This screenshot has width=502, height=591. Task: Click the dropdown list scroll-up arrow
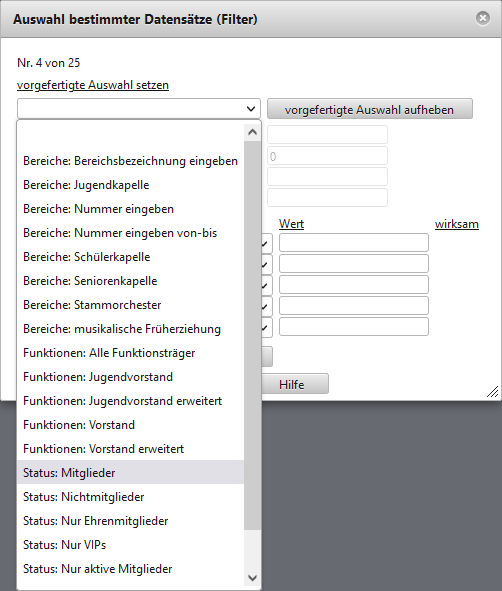pos(253,132)
